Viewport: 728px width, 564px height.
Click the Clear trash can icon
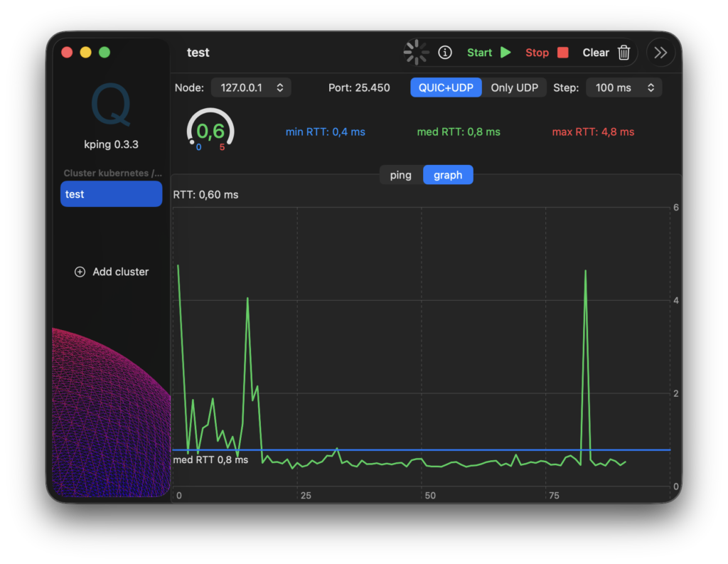(x=623, y=53)
